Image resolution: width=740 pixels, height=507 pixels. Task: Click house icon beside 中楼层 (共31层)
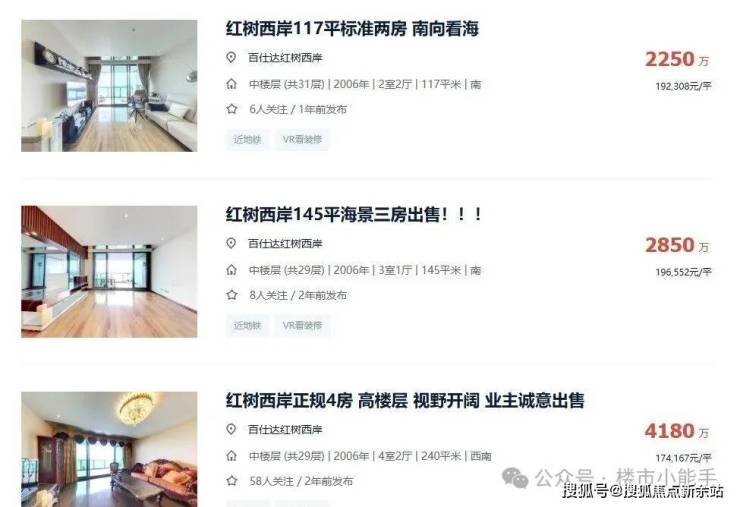(x=231, y=84)
